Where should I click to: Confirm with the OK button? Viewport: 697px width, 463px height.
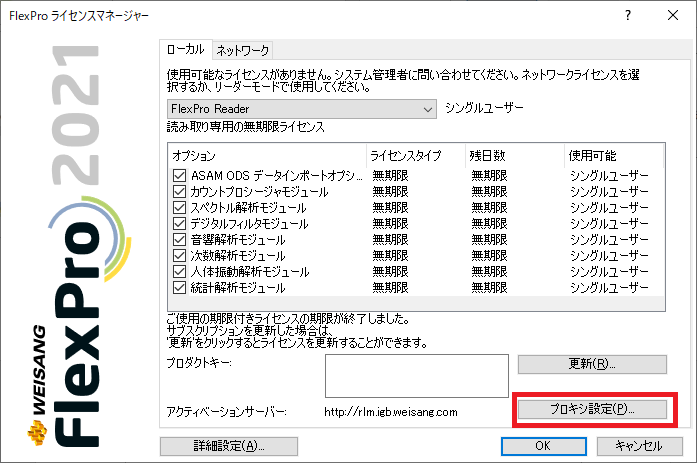tap(543, 446)
